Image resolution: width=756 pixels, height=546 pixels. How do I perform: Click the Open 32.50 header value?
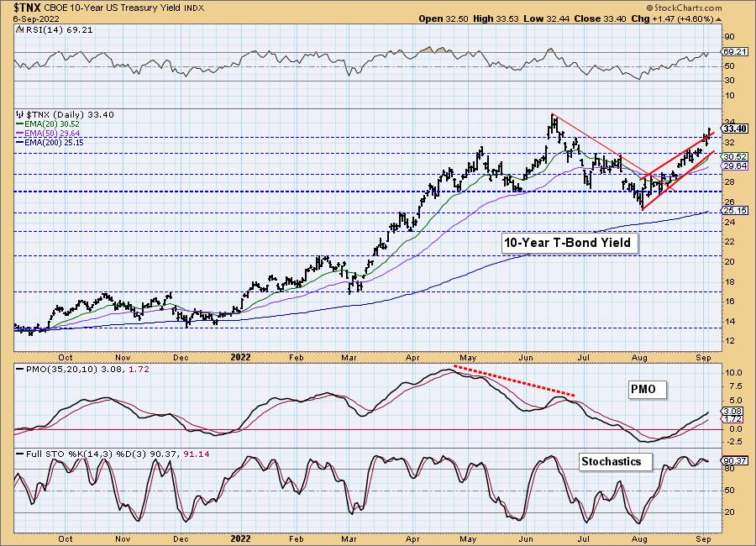444,18
